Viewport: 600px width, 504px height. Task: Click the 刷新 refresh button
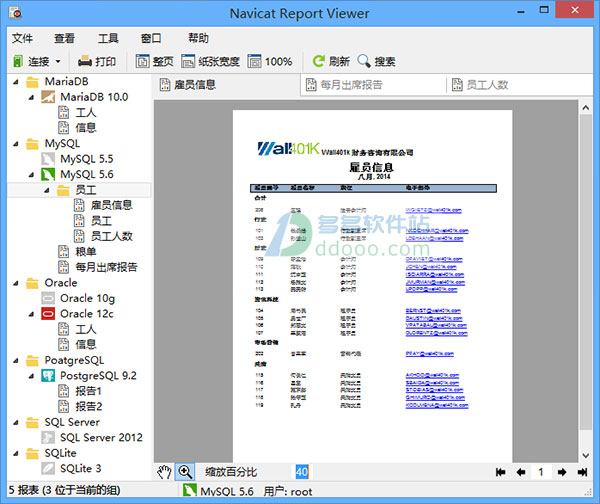331,61
